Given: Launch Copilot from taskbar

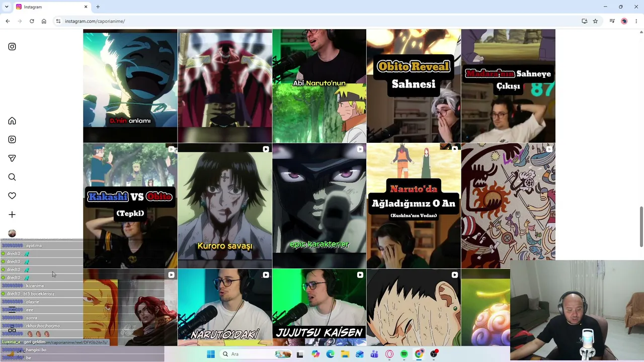Looking at the screenshot, I should click(315, 354).
